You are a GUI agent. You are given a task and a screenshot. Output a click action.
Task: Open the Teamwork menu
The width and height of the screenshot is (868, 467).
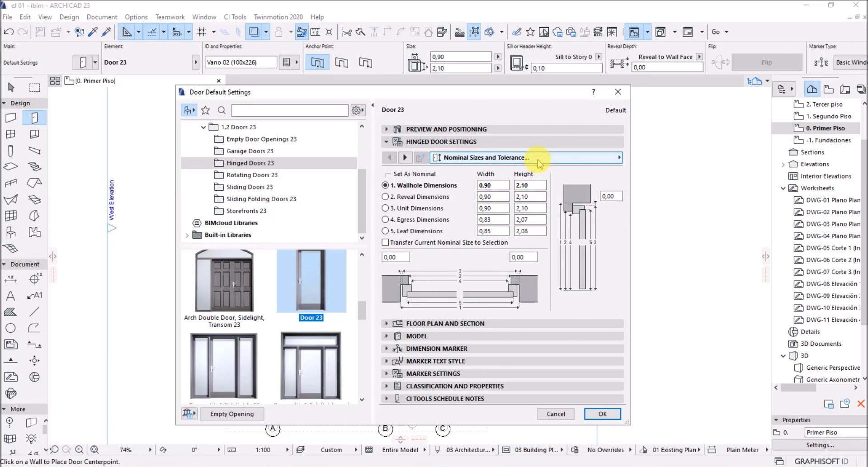(170, 17)
